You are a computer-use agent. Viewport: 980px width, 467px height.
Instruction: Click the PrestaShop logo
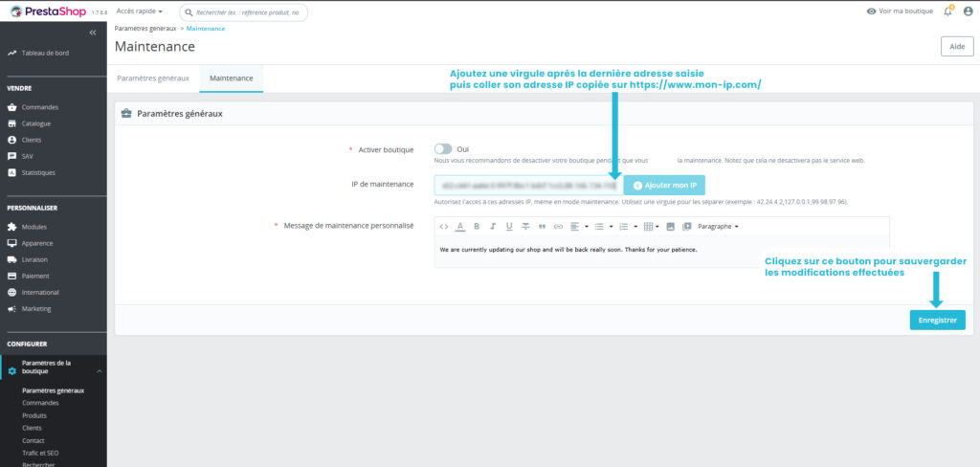pyautogui.click(x=48, y=11)
